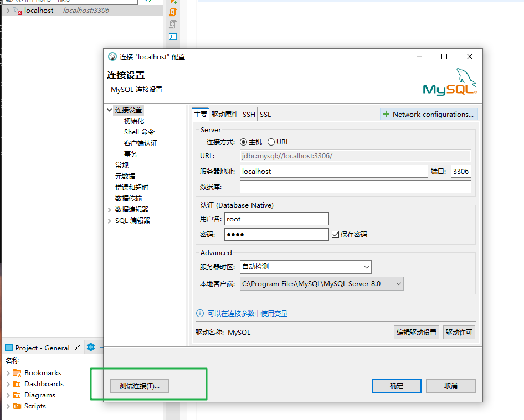Click the info icon next to the variables hint
Image resolution: width=524 pixels, height=420 pixels.
tap(200, 313)
